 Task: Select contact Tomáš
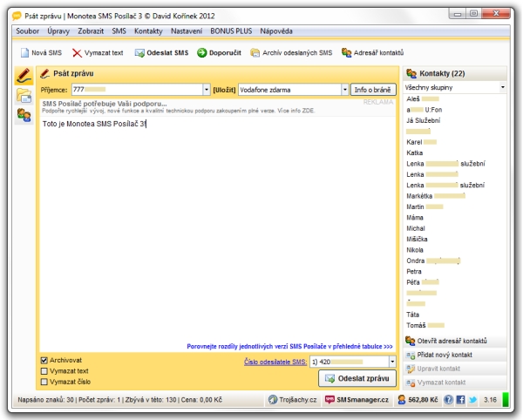click(425, 325)
